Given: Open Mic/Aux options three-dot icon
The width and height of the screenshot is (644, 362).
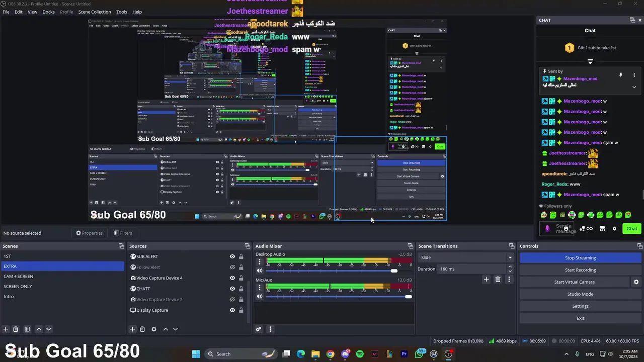Looking at the screenshot, I should tap(260, 288).
